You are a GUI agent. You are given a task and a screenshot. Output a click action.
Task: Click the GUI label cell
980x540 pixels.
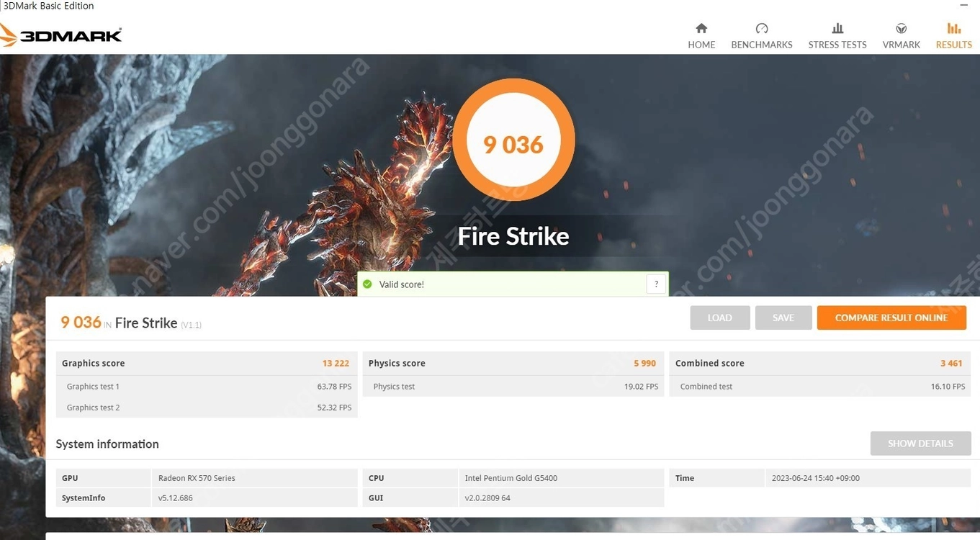(x=410, y=498)
